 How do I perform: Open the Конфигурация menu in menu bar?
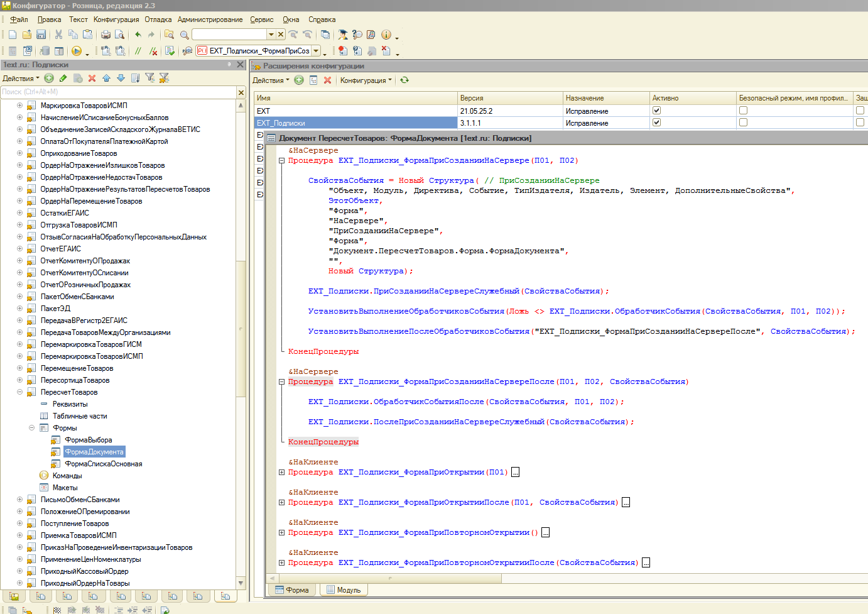click(116, 19)
